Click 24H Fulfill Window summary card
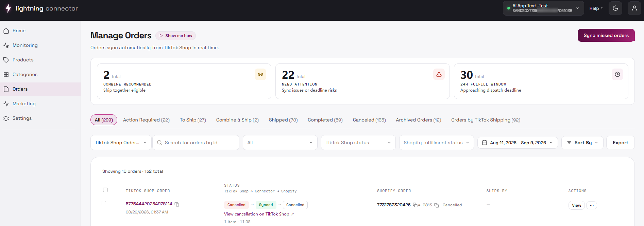The width and height of the screenshot is (644, 226). tap(541, 81)
